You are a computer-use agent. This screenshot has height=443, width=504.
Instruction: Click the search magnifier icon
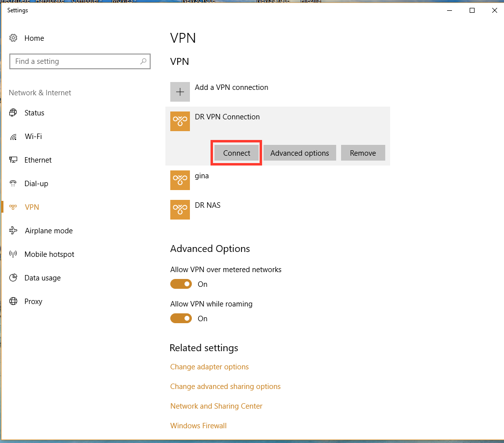(143, 61)
